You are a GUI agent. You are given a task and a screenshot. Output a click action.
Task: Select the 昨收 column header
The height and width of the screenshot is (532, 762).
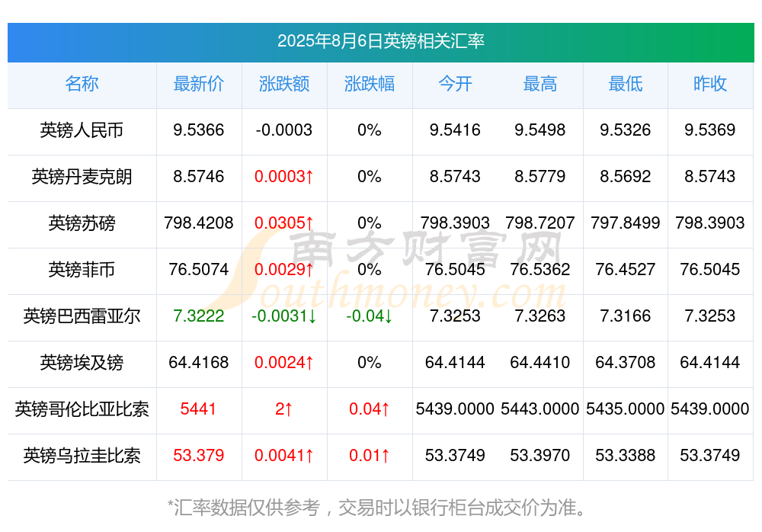coord(710,84)
